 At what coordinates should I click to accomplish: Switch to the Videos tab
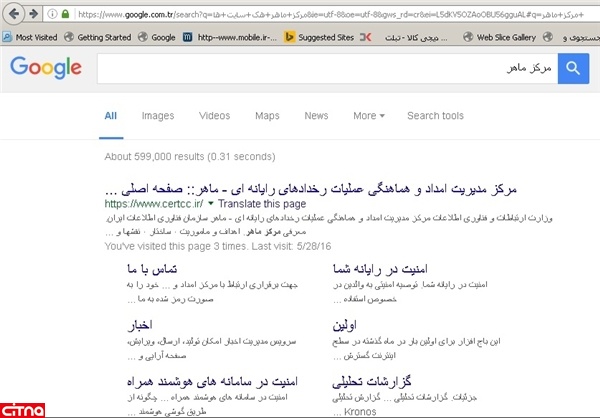click(x=214, y=116)
